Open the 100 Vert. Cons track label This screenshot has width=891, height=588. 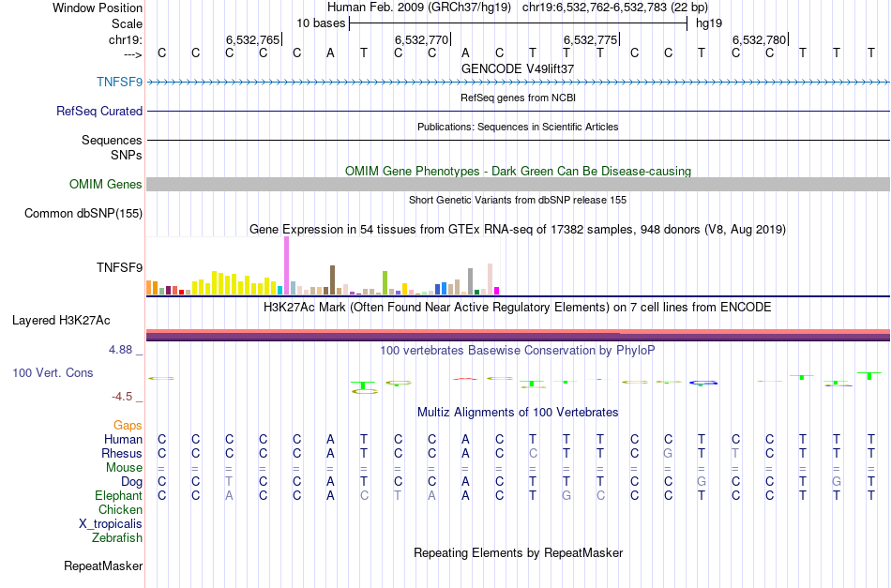click(x=53, y=372)
